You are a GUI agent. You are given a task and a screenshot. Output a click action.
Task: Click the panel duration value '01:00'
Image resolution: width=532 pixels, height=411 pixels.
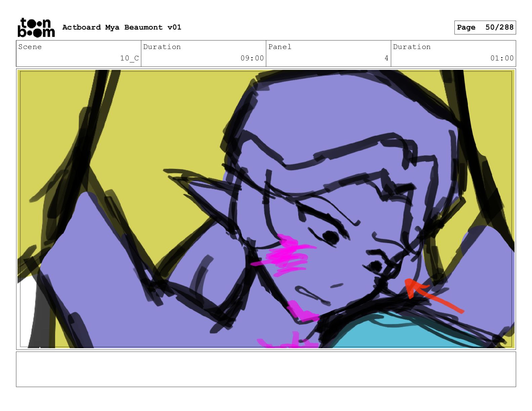click(x=502, y=58)
